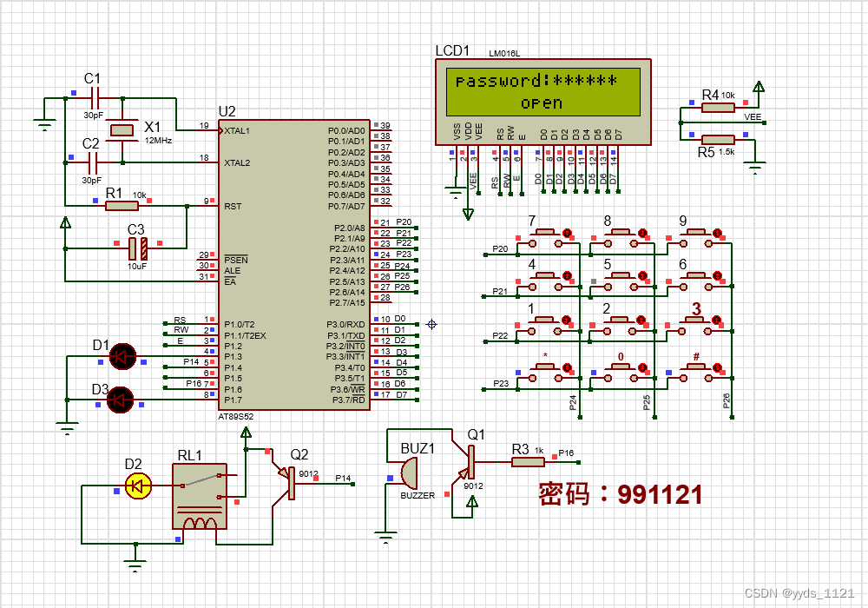Screen dimensions: 868x608
Task: Click the ground symbol left of C1
Action: click(x=44, y=124)
